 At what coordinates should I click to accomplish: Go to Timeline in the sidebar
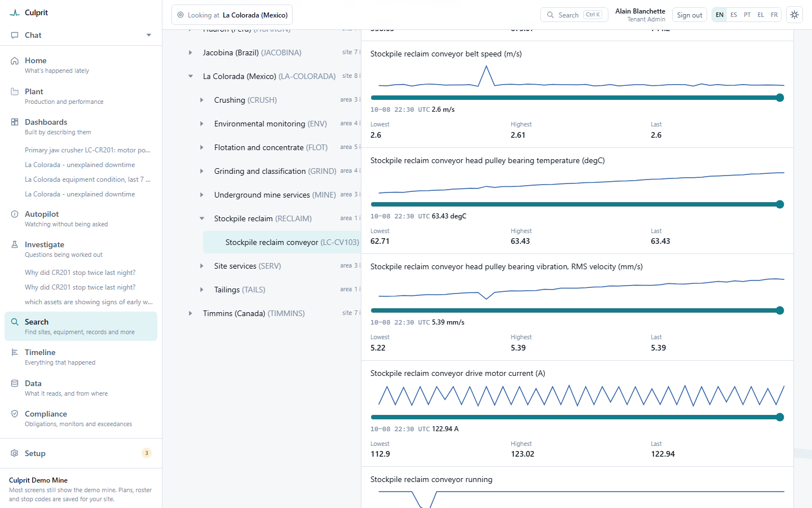point(81,357)
